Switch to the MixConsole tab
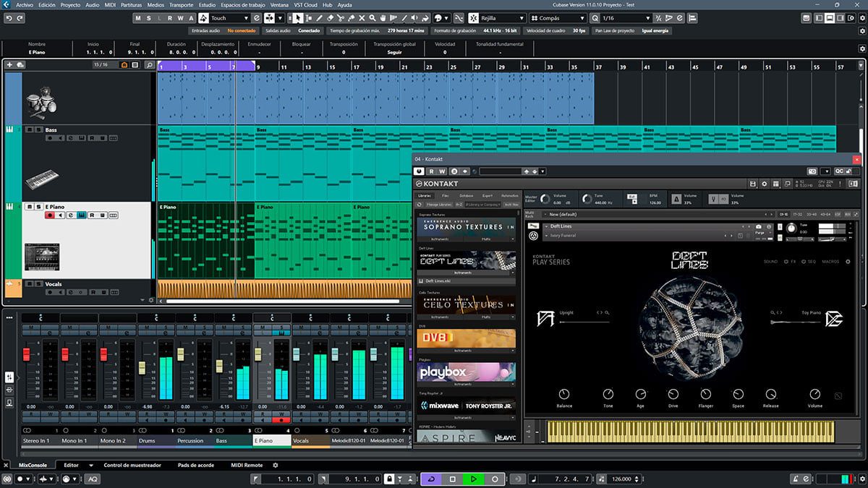Image resolution: width=868 pixels, height=488 pixels. click(32, 466)
